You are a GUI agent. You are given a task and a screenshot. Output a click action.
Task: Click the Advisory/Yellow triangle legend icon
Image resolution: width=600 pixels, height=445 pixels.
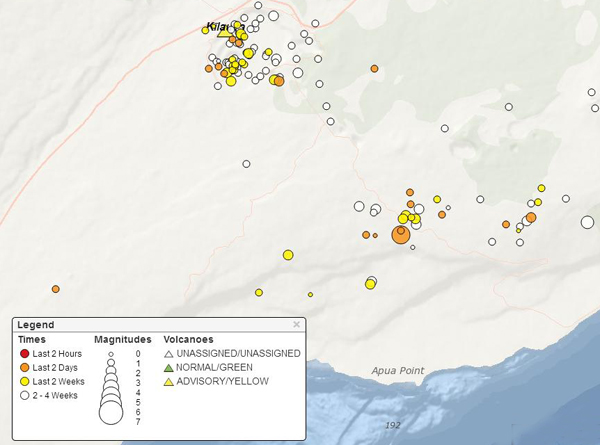[169, 381]
